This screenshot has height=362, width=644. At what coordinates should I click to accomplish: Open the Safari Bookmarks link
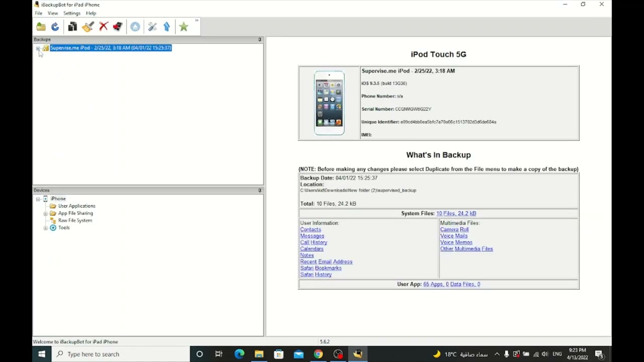pos(320,268)
